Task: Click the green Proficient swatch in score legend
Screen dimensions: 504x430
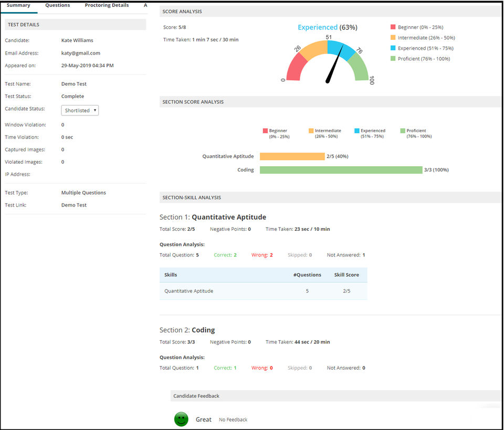Action: (x=393, y=58)
